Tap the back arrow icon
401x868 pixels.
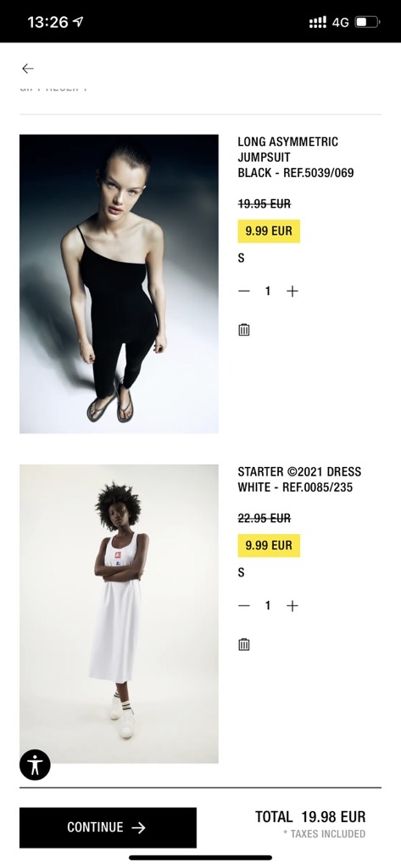[x=28, y=68]
